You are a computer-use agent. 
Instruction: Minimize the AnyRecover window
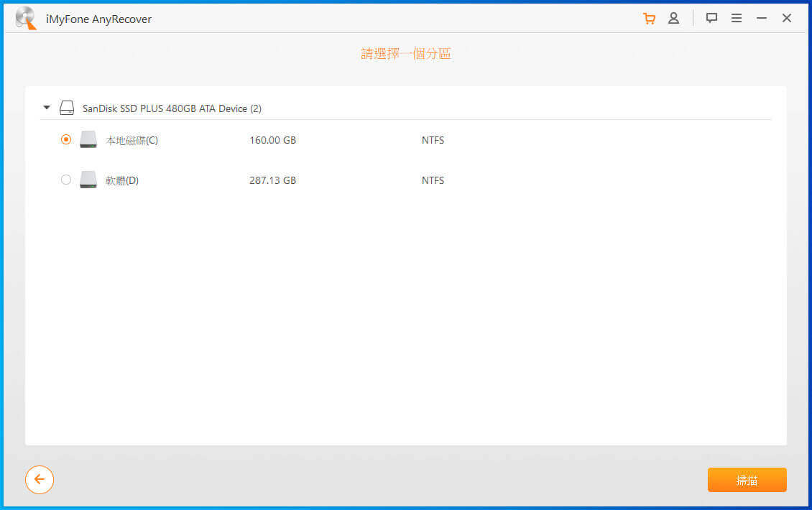pos(762,19)
